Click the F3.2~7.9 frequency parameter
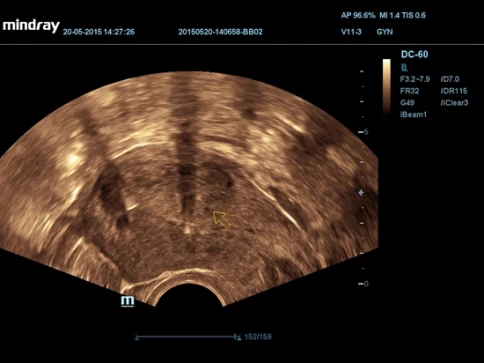The width and height of the screenshot is (484, 363). (415, 79)
